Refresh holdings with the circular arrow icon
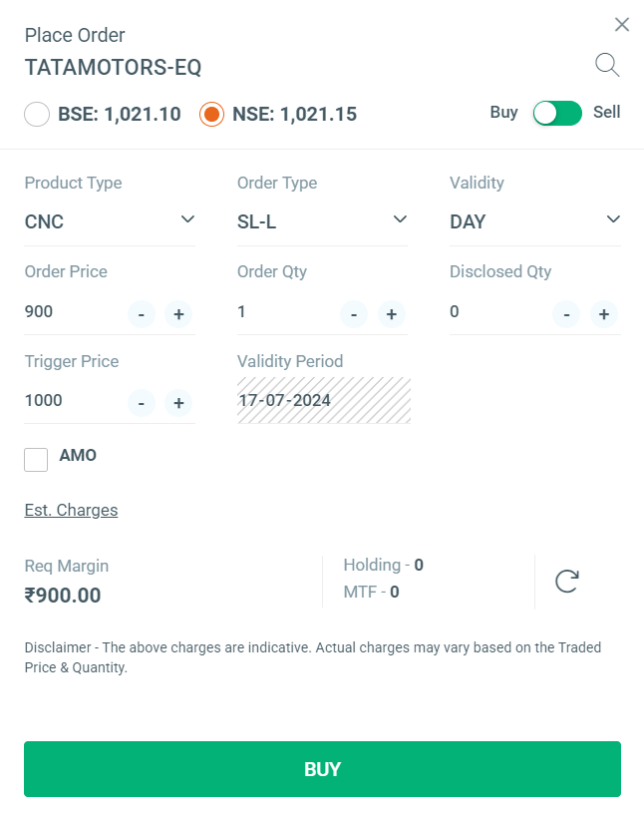This screenshot has height=823, width=644. 567,581
